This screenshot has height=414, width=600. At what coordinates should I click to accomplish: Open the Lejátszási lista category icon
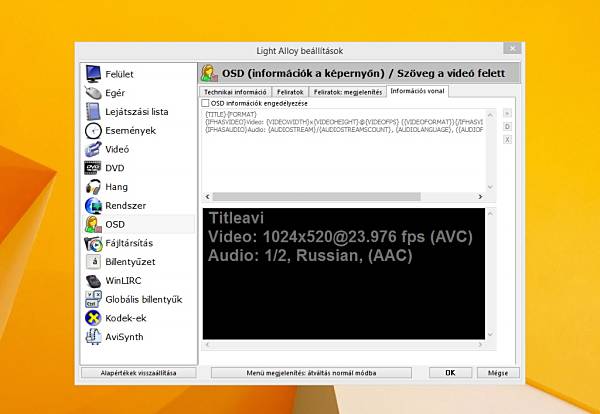(x=93, y=111)
